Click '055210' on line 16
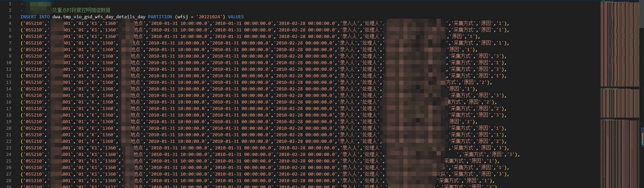 pyautogui.click(x=34, y=102)
